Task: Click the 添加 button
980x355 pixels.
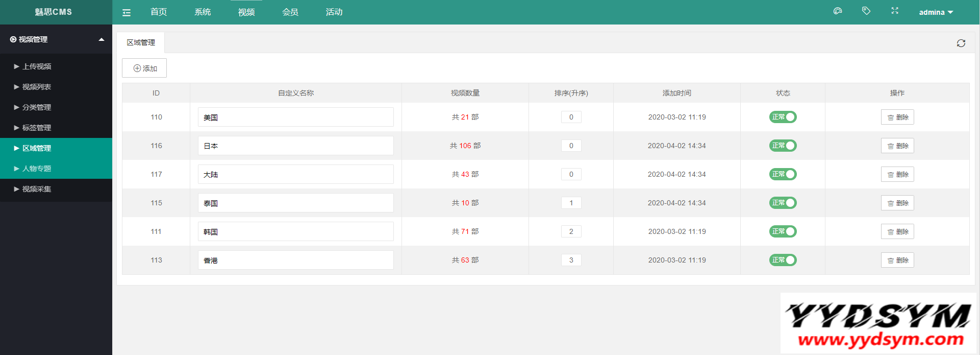Action: pos(144,68)
